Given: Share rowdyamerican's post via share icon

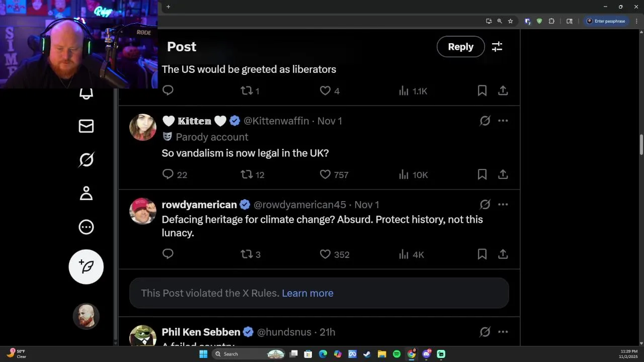Looking at the screenshot, I should (503, 254).
